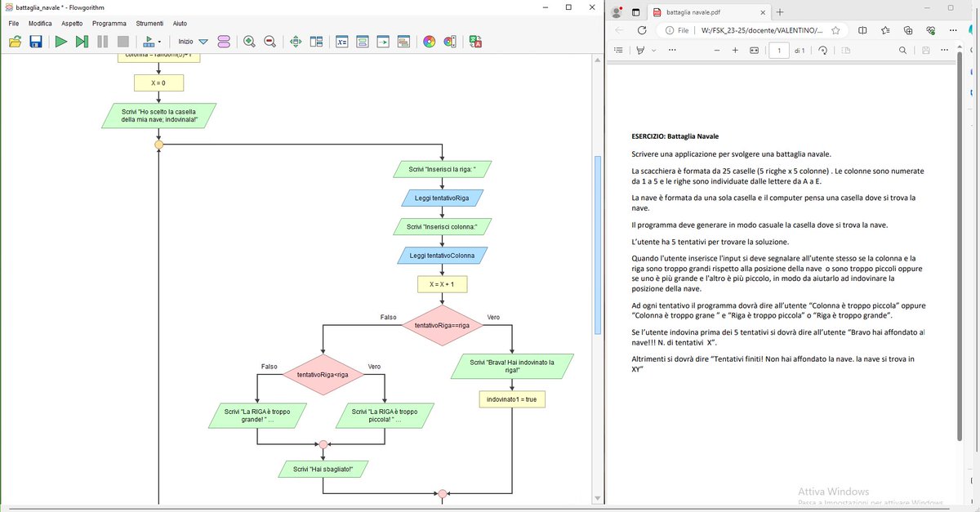This screenshot has height=512, width=980.
Task: Select the "X = X + 1" assignment shape
Action: (x=442, y=284)
